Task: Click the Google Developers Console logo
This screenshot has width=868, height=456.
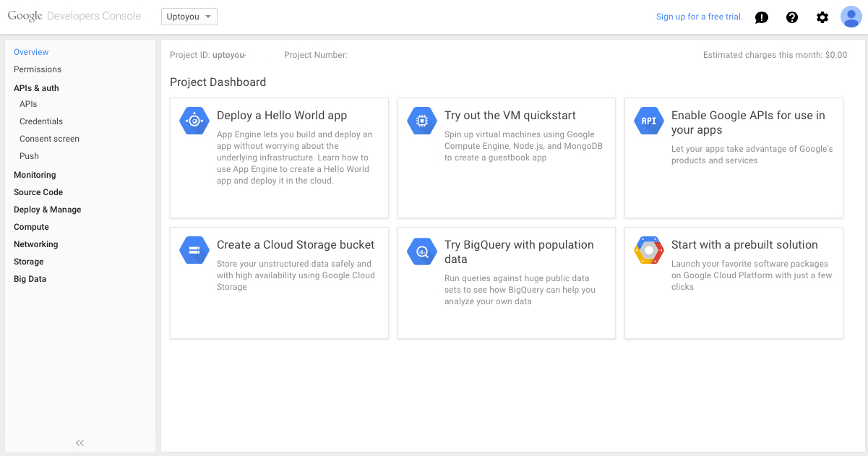Action: 74,16
